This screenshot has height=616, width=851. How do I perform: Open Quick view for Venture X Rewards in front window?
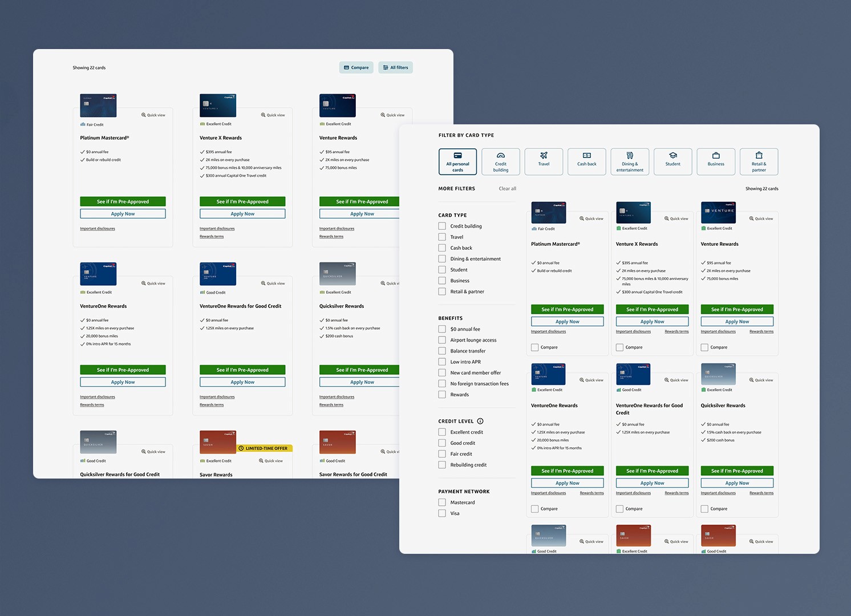tap(676, 218)
